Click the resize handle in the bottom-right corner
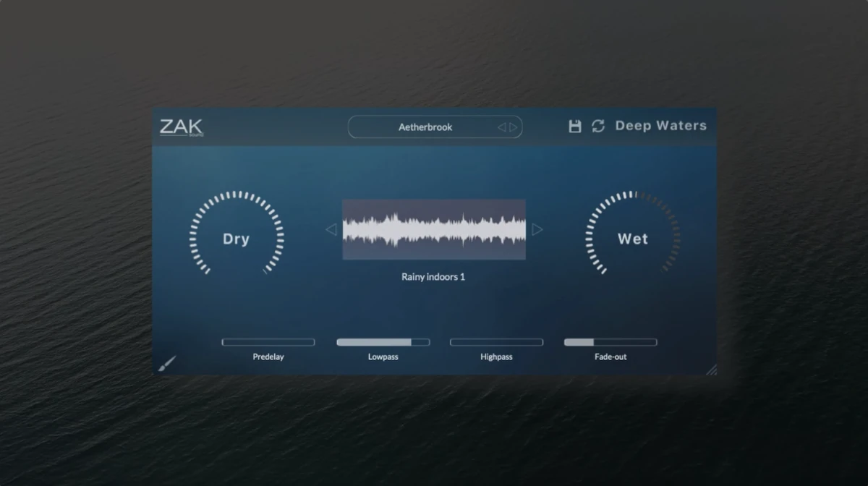This screenshot has height=486, width=868. pyautogui.click(x=712, y=370)
